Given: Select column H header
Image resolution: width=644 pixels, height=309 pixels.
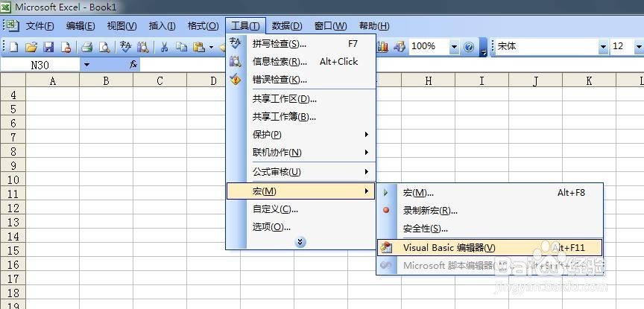Looking at the screenshot, I should click(x=429, y=81).
